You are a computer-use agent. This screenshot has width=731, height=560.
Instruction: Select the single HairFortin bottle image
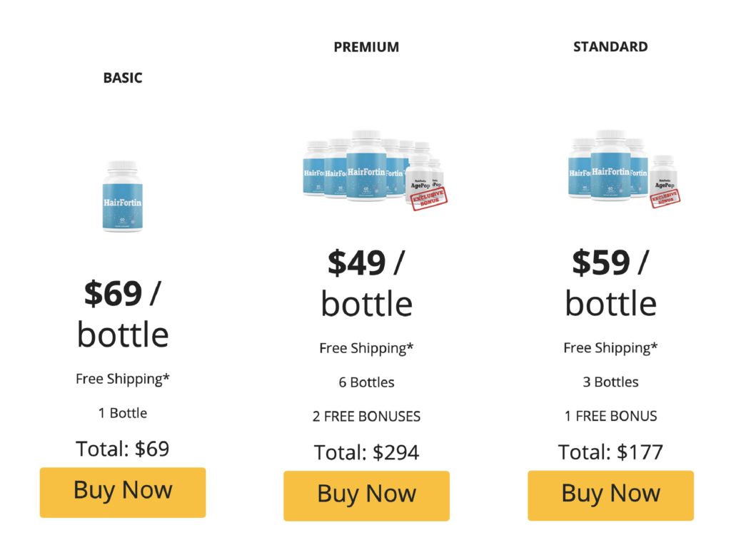point(123,196)
